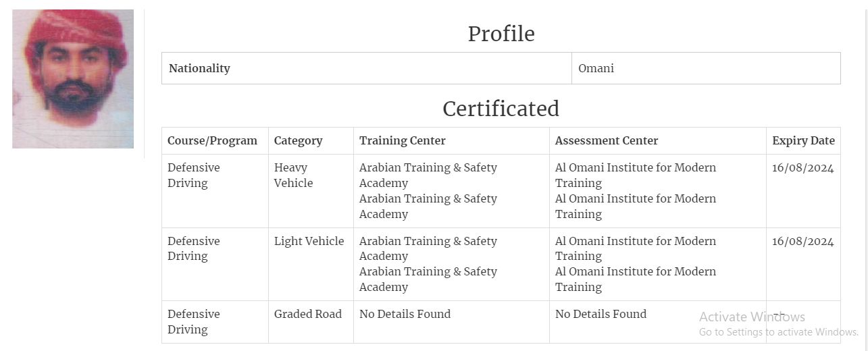Click the Heavy Vehicle row training center cell
Viewport: 868px width, 351px height.
point(428,190)
